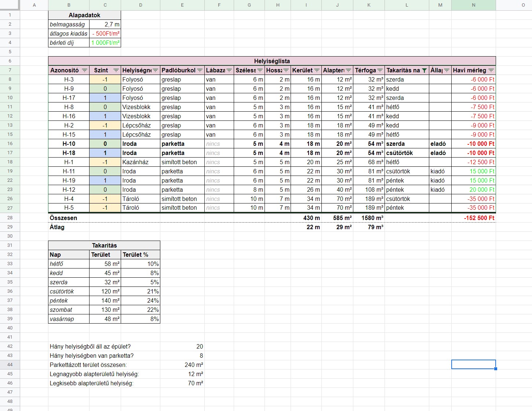Open the Havi mérleg filter dropdown
The image size is (532, 411).
click(x=491, y=70)
